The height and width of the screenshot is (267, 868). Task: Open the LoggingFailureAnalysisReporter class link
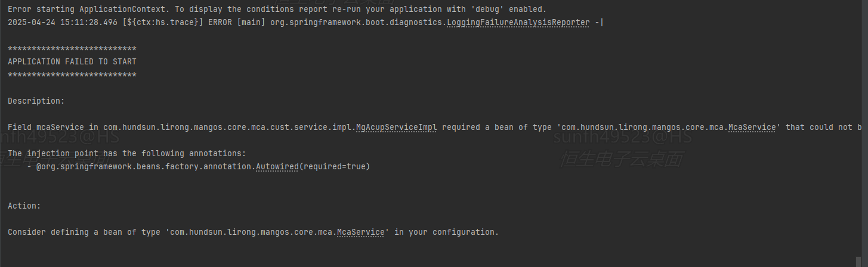point(518,22)
